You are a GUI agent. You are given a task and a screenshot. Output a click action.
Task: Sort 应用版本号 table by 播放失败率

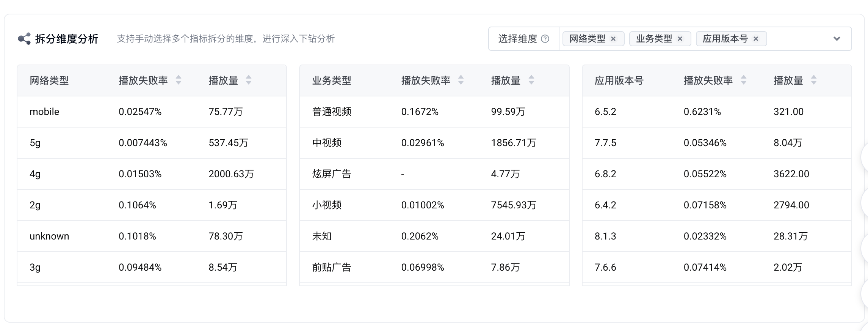click(x=744, y=80)
